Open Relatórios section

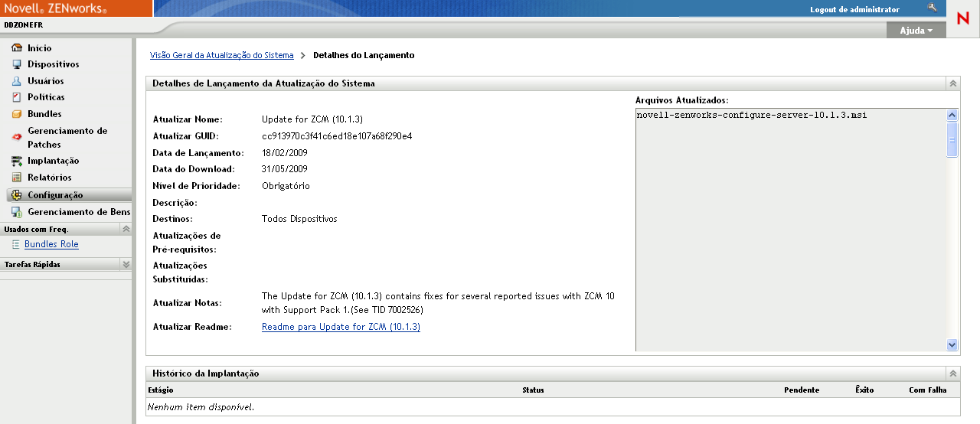point(50,178)
